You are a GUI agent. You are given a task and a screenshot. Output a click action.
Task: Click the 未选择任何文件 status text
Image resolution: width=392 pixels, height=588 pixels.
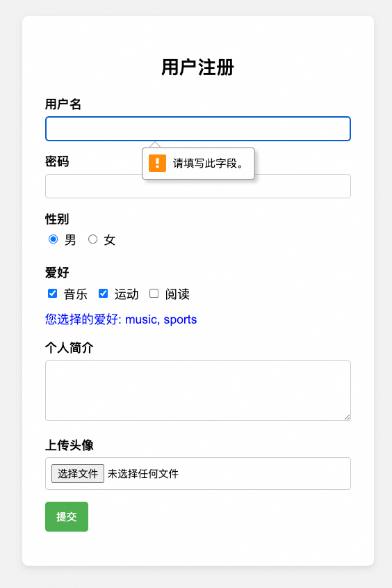click(143, 474)
